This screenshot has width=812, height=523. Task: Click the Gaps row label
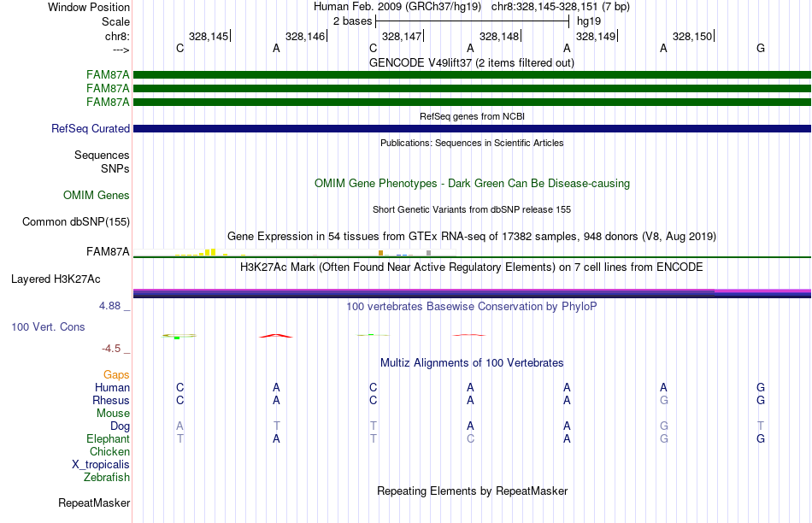[x=116, y=374]
